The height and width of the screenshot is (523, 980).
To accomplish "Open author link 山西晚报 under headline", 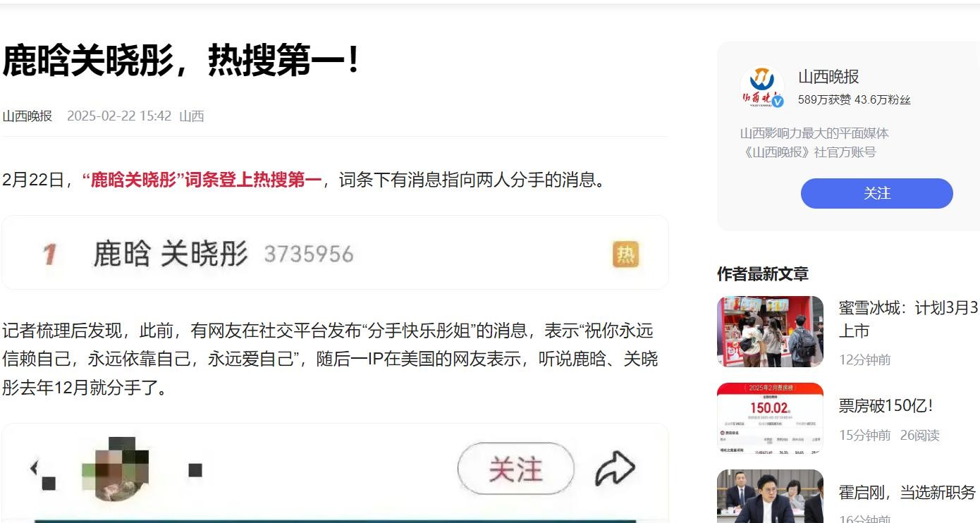I will pos(27,116).
